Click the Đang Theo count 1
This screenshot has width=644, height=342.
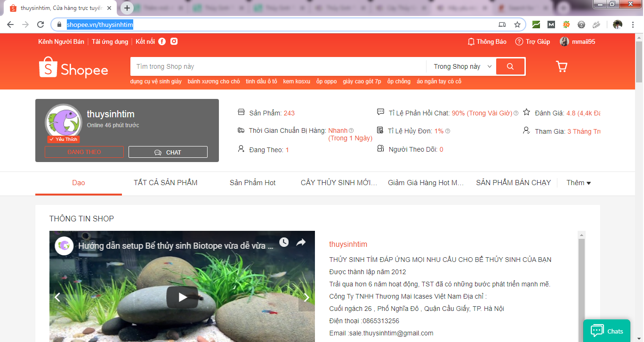click(x=287, y=150)
